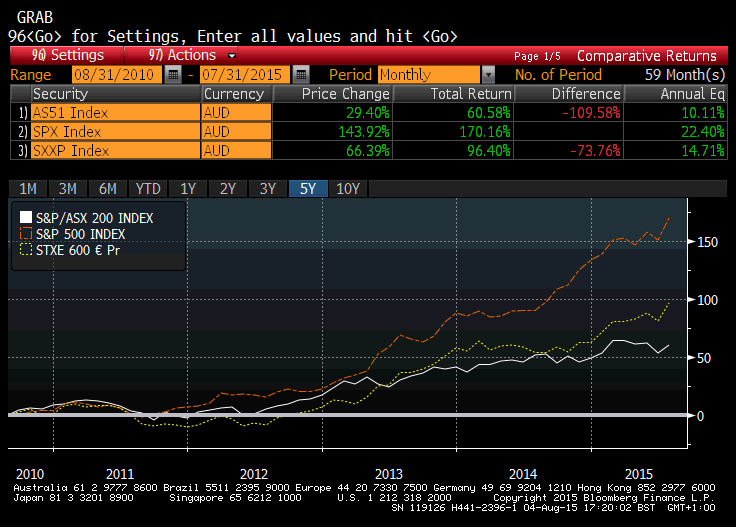
Task: Select the 2Y time range tab
Action: click(228, 189)
